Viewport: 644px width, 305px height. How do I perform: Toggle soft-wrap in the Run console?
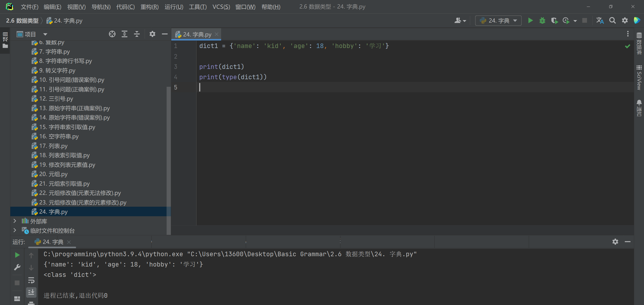[31, 280]
